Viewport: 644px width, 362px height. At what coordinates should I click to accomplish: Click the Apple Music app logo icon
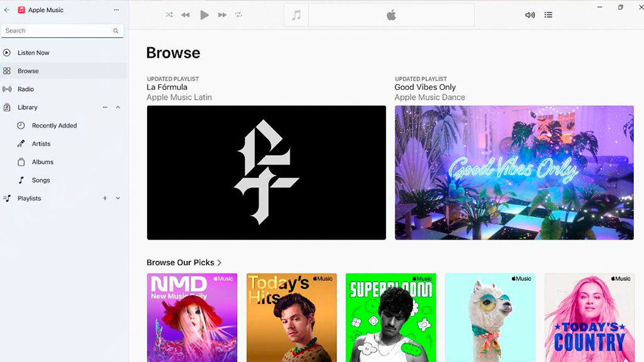(21, 10)
